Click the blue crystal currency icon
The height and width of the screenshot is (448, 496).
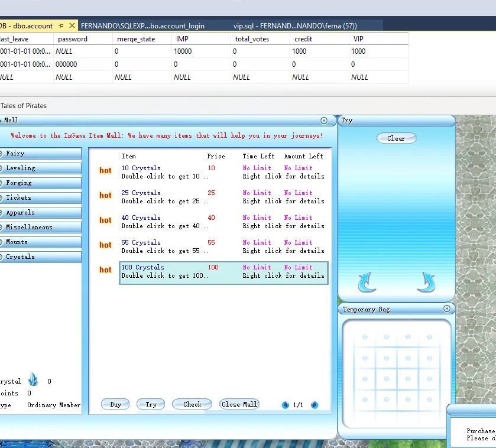(x=33, y=380)
